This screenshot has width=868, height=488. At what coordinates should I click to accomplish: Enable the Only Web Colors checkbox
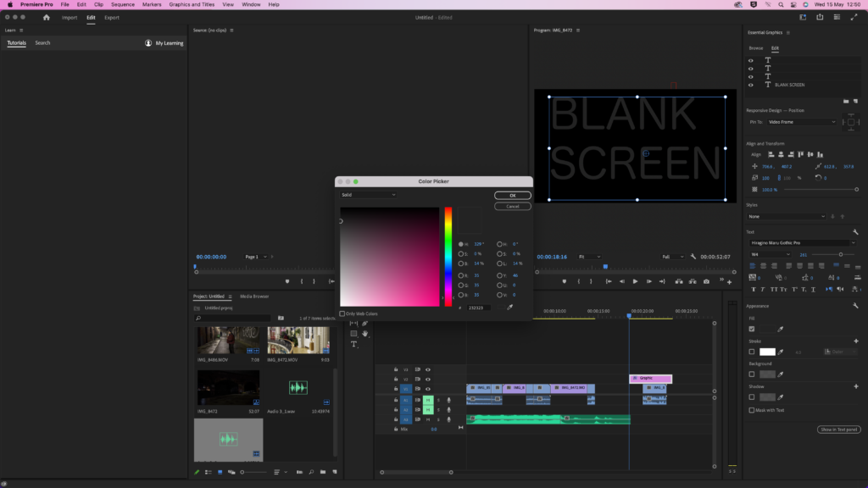[x=342, y=313]
